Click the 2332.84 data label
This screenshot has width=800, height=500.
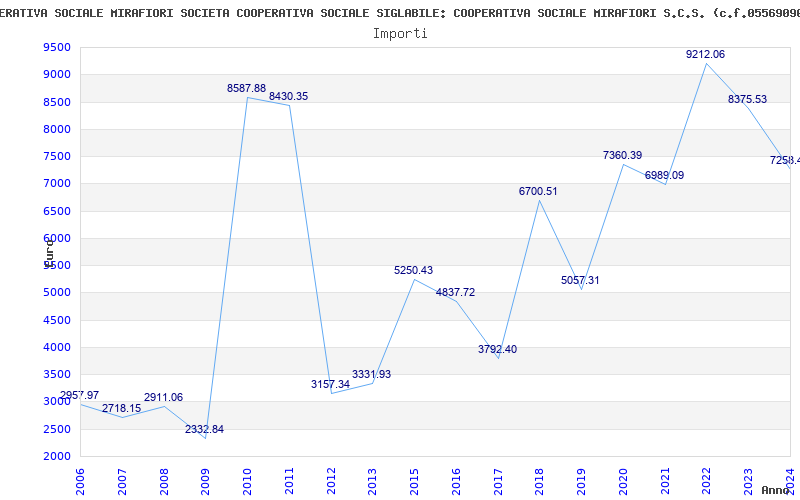204,430
